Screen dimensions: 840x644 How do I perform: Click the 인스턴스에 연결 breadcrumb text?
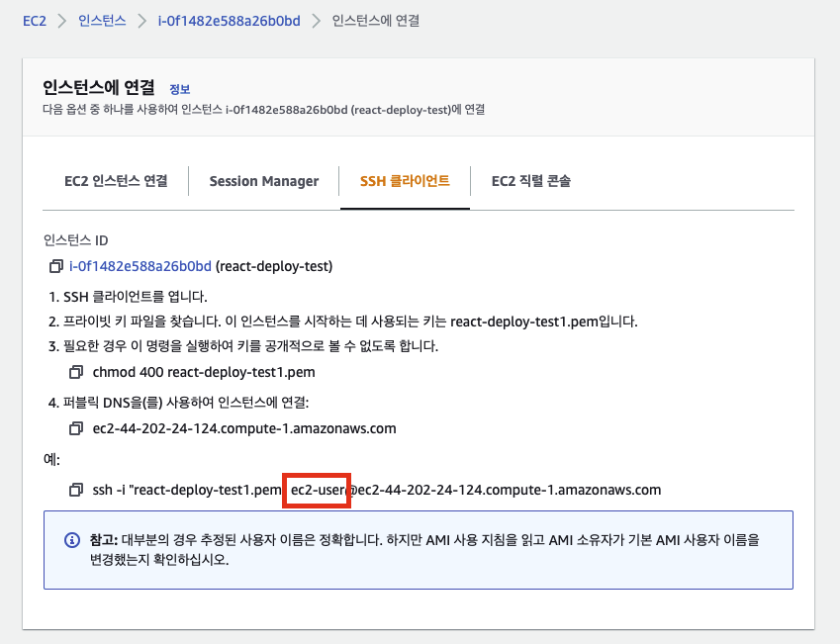[x=376, y=21]
